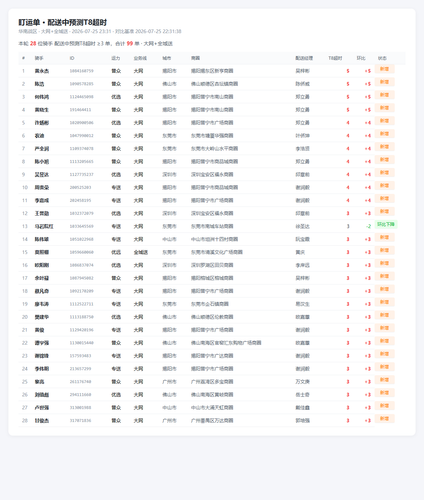The height and width of the screenshot is (500, 424).
Task: Select 全城送 business line cell in row 15
Action: coord(141,252)
